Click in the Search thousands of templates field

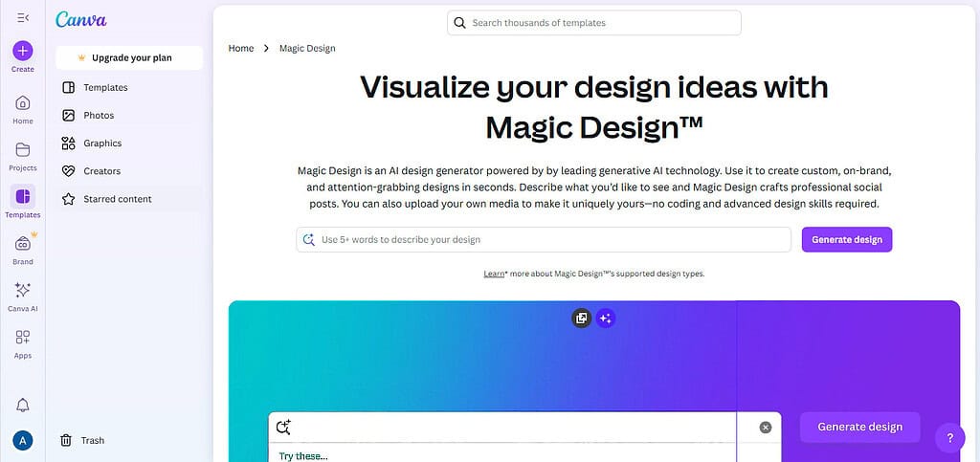(594, 22)
